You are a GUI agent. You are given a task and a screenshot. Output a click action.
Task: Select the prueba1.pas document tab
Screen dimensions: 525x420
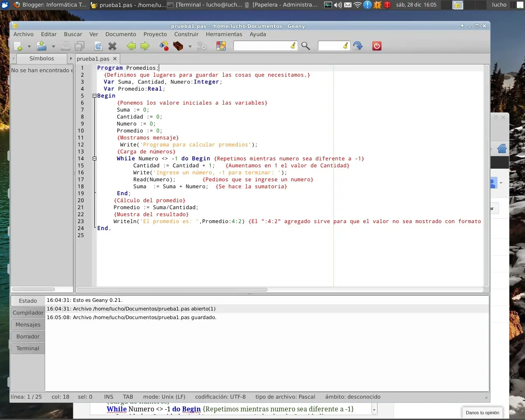coord(93,59)
